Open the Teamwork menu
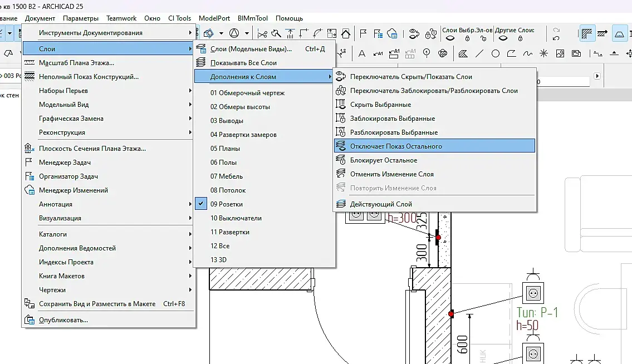Screen dimensions: 632x364 tap(121, 18)
